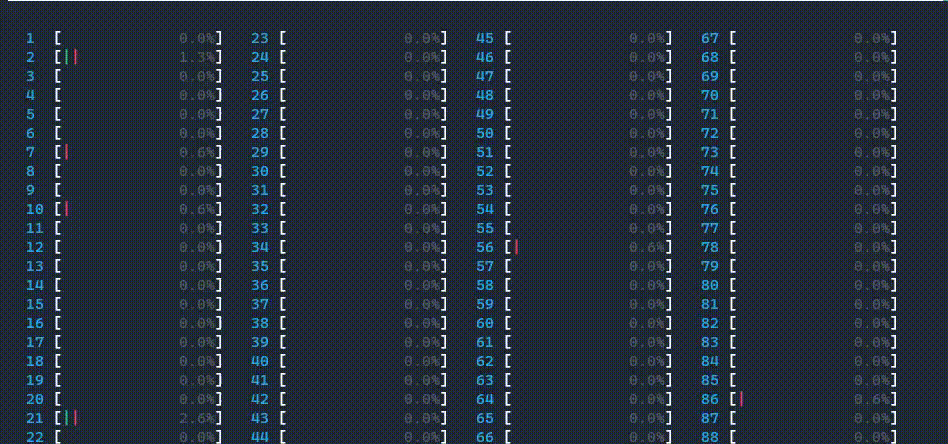Click the CPU 10 meter bar

[x=138, y=209]
